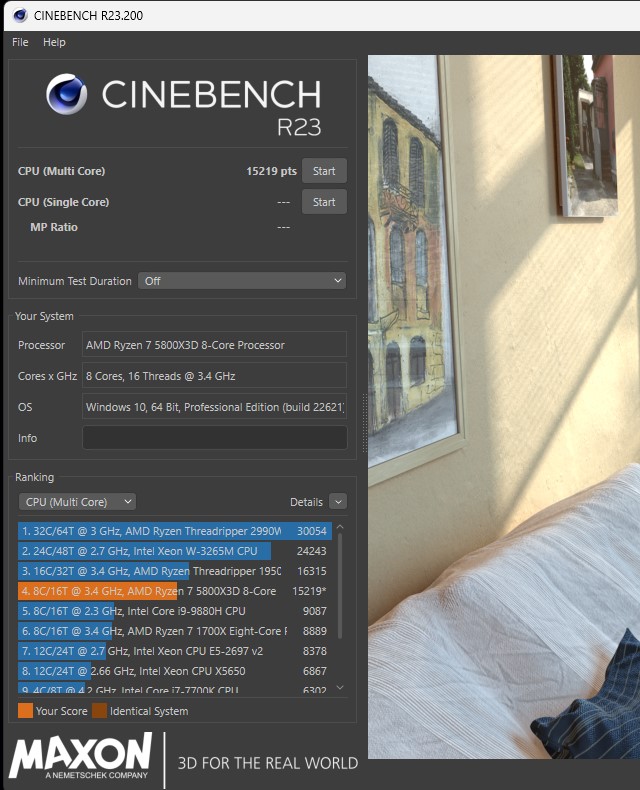The image size is (640, 790).
Task: Start the CPU Multi Core test
Action: click(x=324, y=171)
